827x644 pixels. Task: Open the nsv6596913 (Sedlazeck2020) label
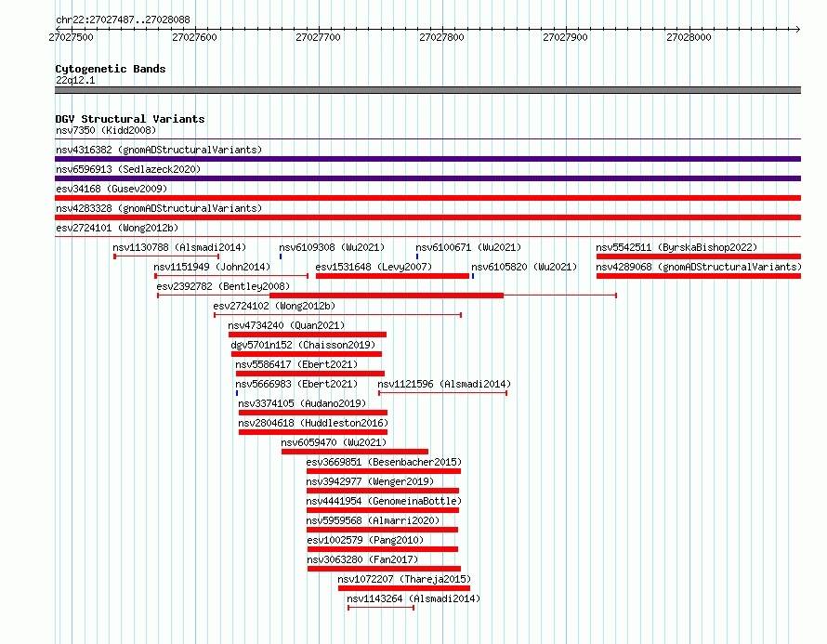[128, 169]
